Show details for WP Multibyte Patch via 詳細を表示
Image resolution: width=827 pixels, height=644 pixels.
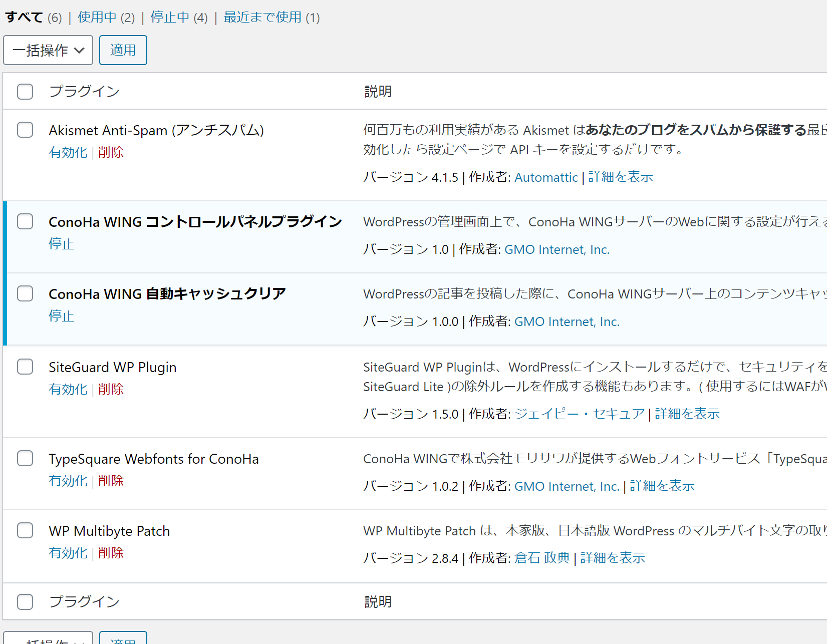coord(613,558)
